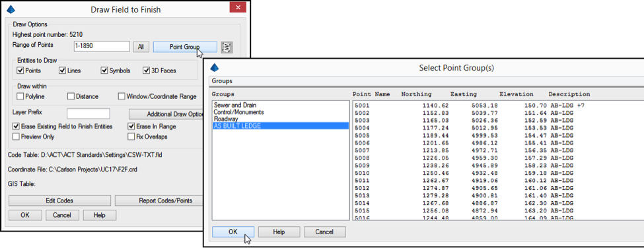This screenshot has width=644, height=252.
Task: Toggle Erase In Range checkbox
Action: (x=131, y=127)
